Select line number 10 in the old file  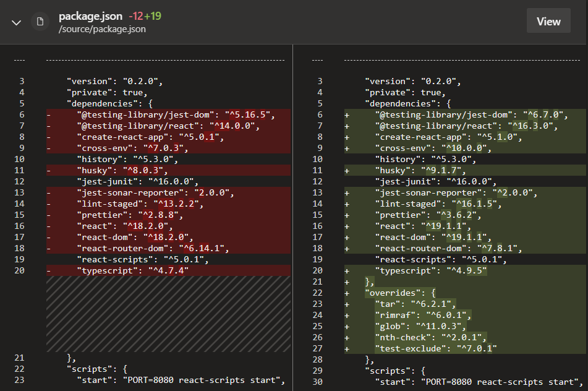(19, 158)
